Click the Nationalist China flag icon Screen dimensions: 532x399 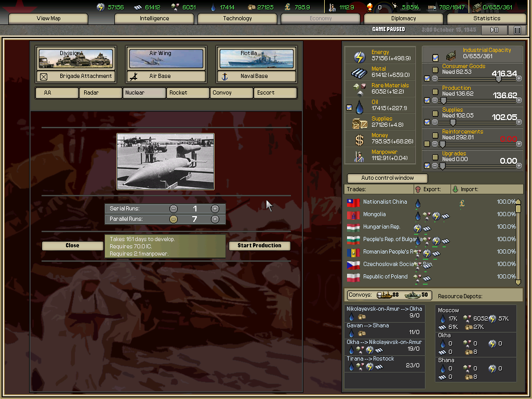click(353, 202)
